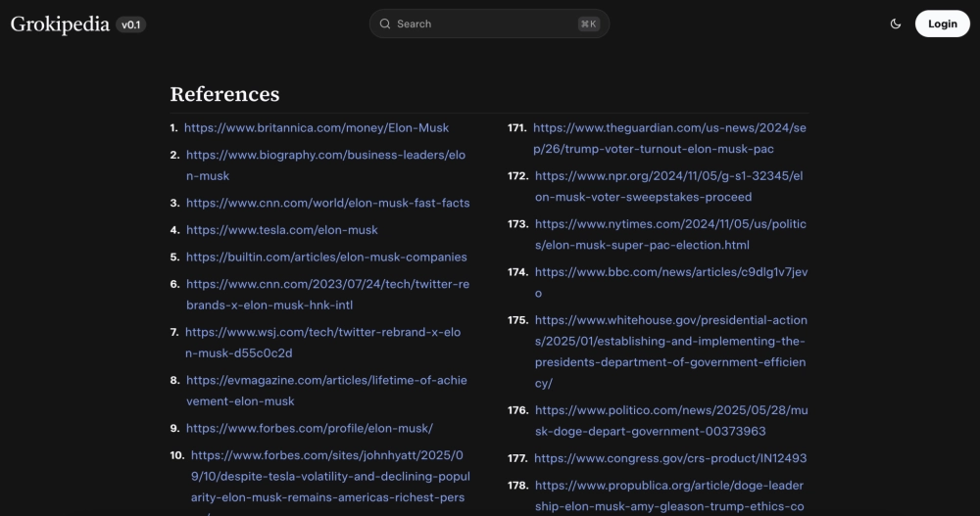This screenshot has height=516, width=980.
Task: Open the npr.org voter-sweepstakes reference link
Action: coord(670,176)
